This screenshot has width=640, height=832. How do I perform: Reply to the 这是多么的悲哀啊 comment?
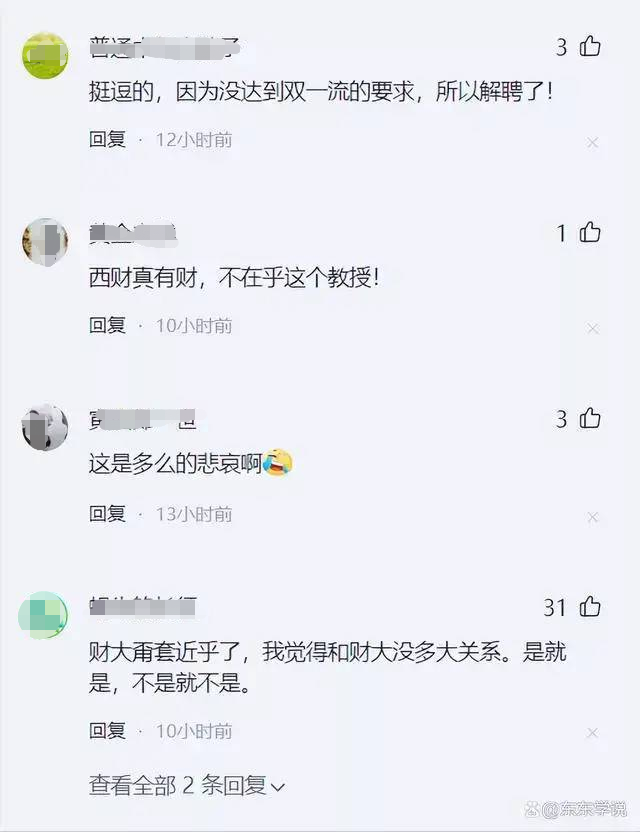point(107,514)
